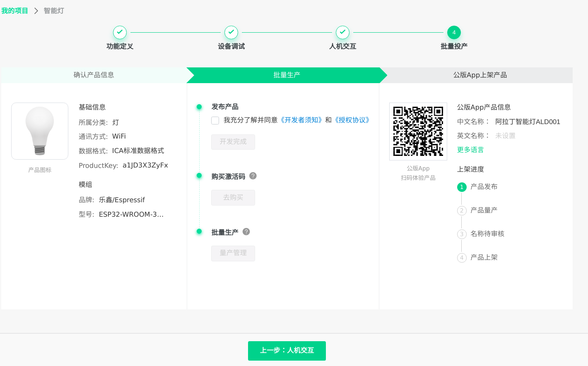The image size is (588, 366).
Task: Check the agreement checkbox for 开发者须知
Action: click(x=215, y=120)
